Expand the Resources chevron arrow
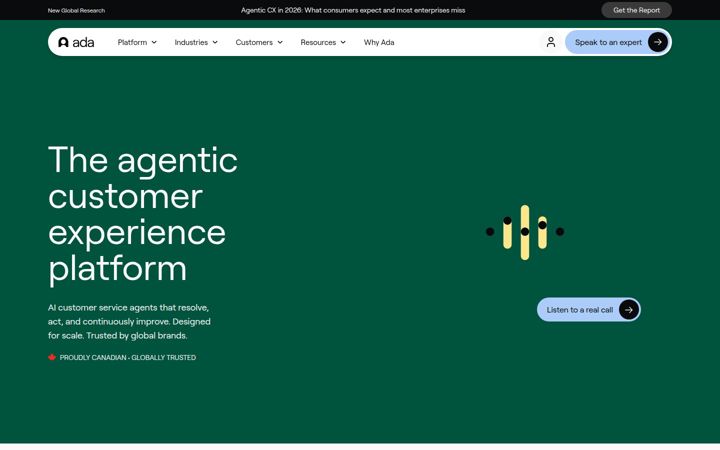This screenshot has height=450, width=720. (343, 42)
